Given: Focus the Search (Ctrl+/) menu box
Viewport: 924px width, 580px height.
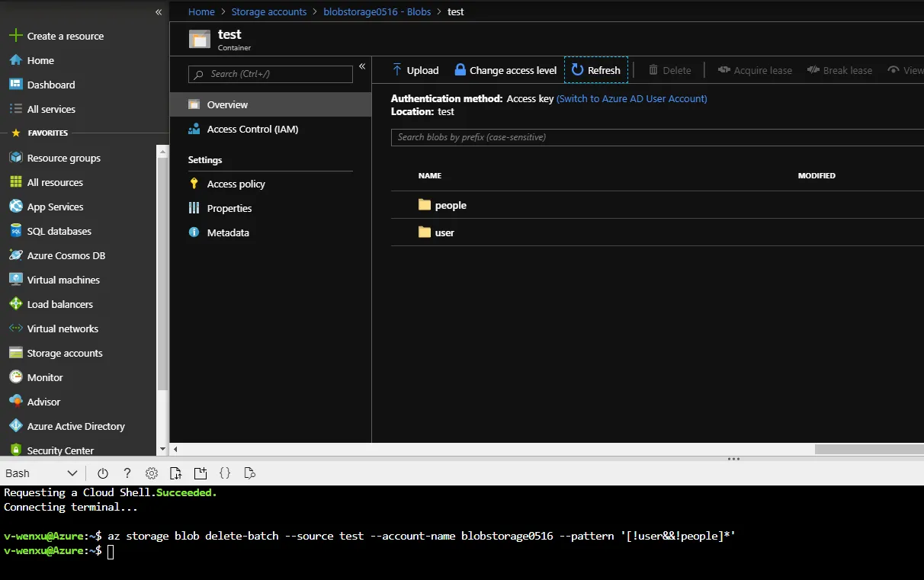Looking at the screenshot, I should tap(271, 74).
